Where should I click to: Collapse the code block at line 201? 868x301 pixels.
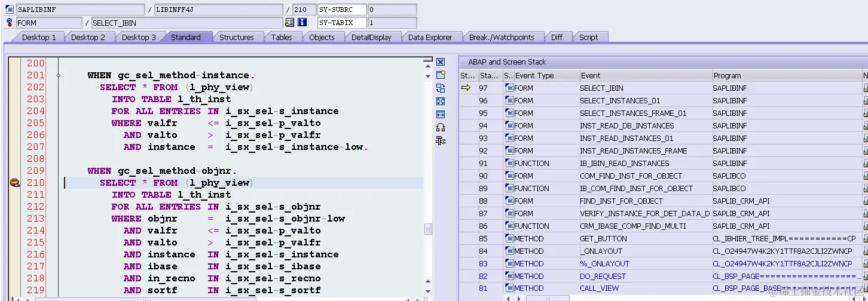coord(58,75)
